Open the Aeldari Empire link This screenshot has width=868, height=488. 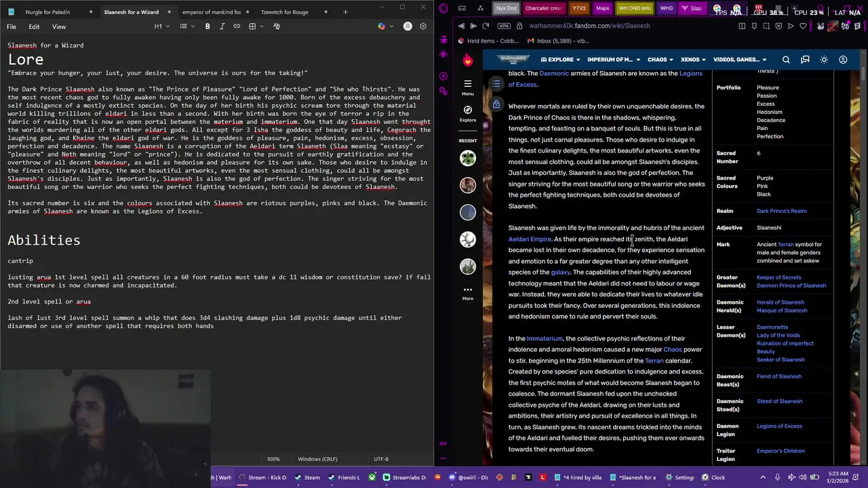pyautogui.click(x=530, y=239)
